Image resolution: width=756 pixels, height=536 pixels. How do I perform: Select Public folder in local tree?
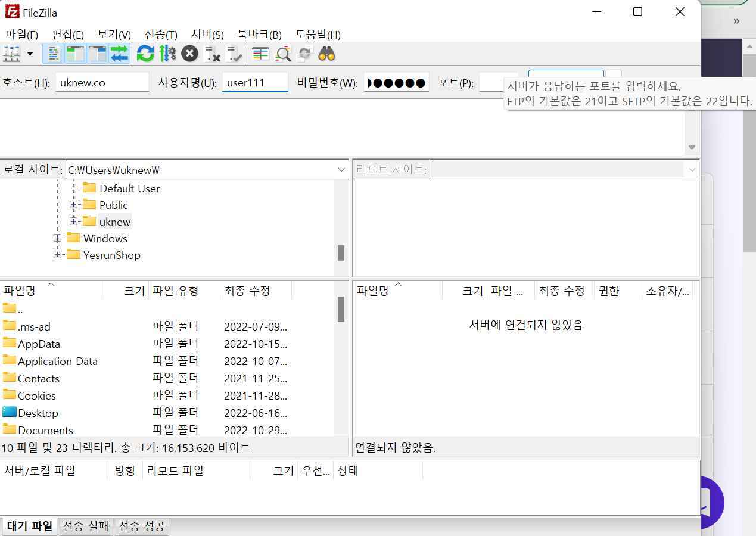(113, 205)
